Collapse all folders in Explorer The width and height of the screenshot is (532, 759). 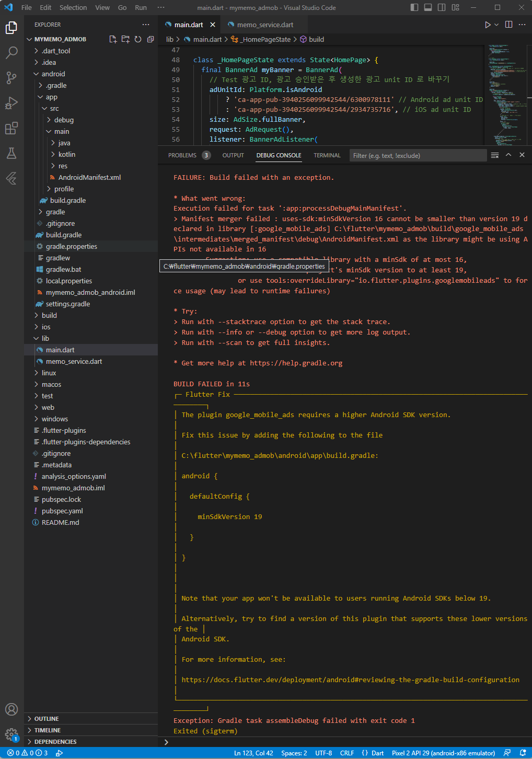(x=151, y=39)
